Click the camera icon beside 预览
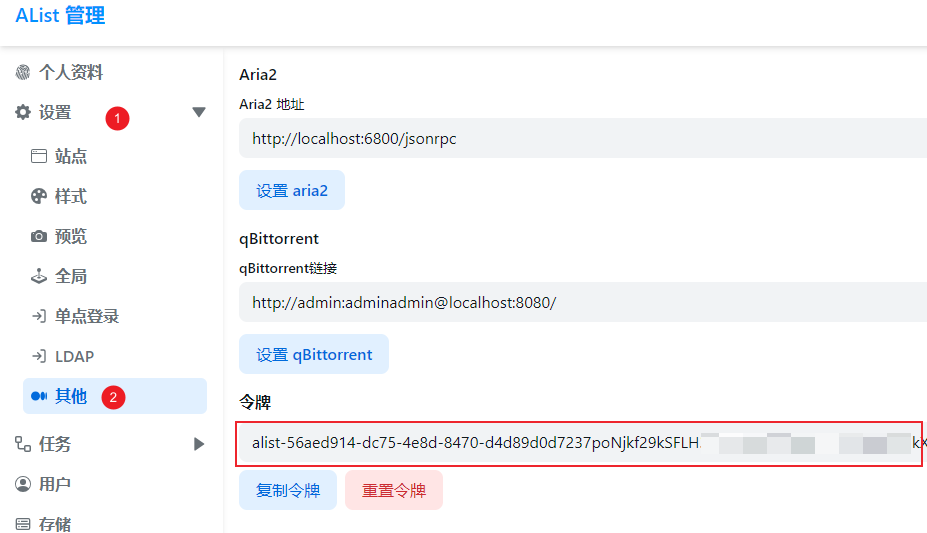 point(39,236)
